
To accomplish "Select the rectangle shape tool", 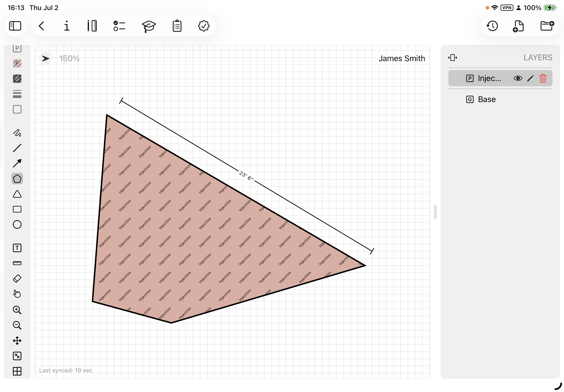I will [x=17, y=209].
